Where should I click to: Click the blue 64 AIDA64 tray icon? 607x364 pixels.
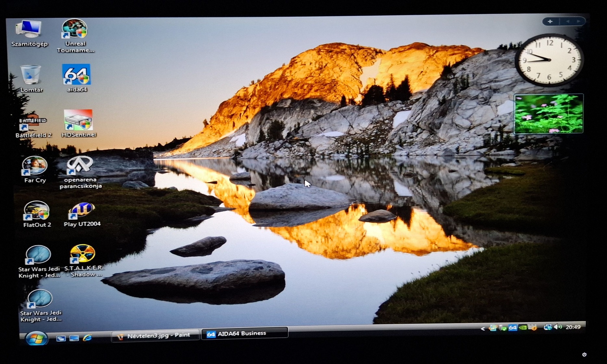point(512,328)
